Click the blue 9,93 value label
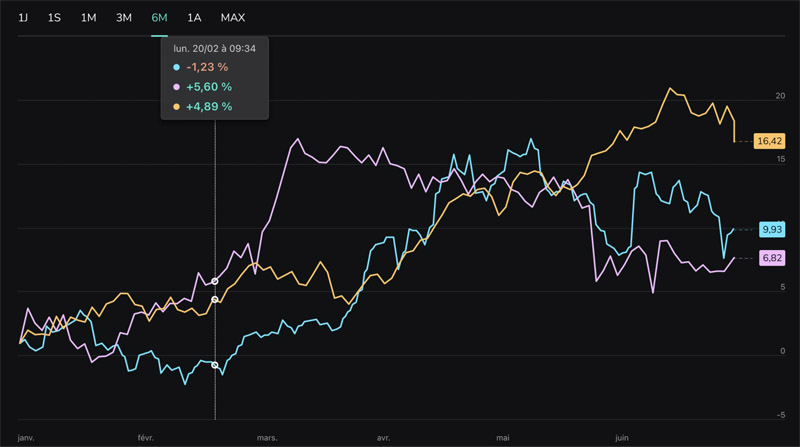 [772, 230]
